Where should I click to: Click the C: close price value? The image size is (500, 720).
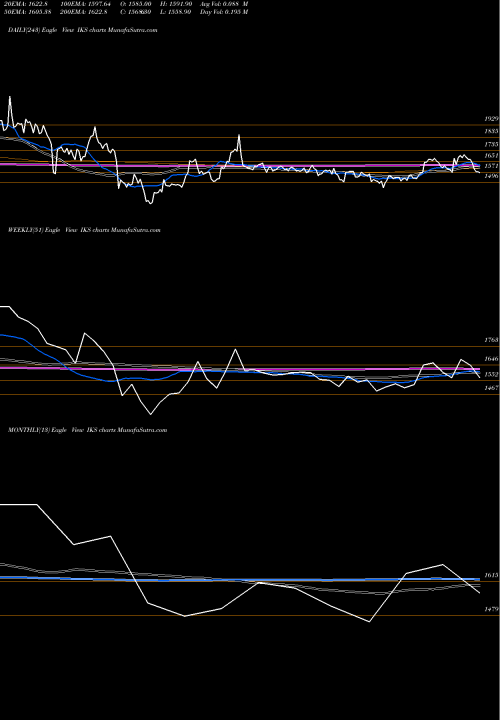pyautogui.click(x=136, y=12)
